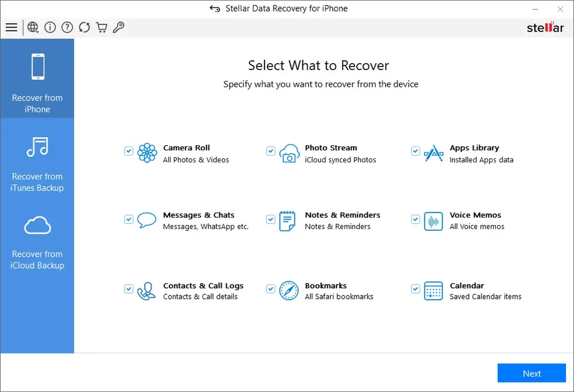Open the language globe dropdown
Screen dimensions: 574x392
pos(33,27)
